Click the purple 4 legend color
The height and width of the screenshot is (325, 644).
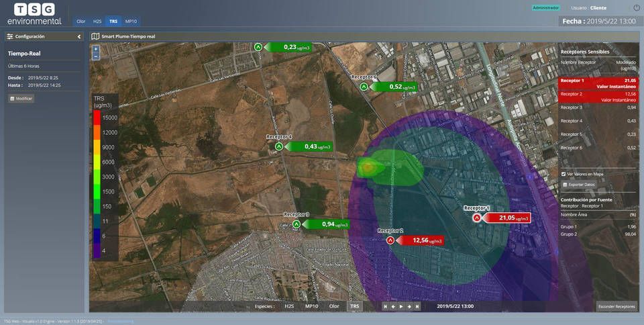point(97,251)
